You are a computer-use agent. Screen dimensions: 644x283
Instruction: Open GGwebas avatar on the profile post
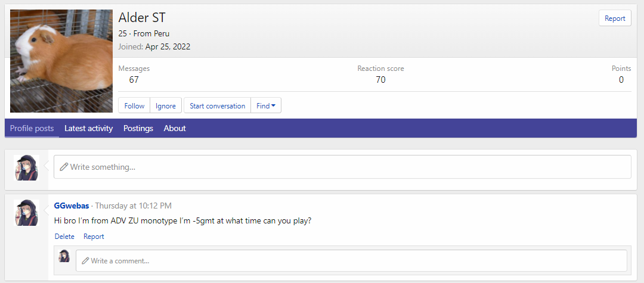pos(27,213)
